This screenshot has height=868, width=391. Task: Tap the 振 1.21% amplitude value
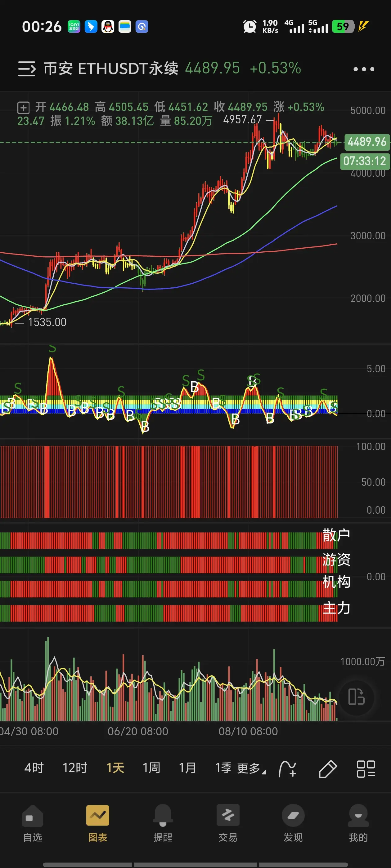[73, 121]
